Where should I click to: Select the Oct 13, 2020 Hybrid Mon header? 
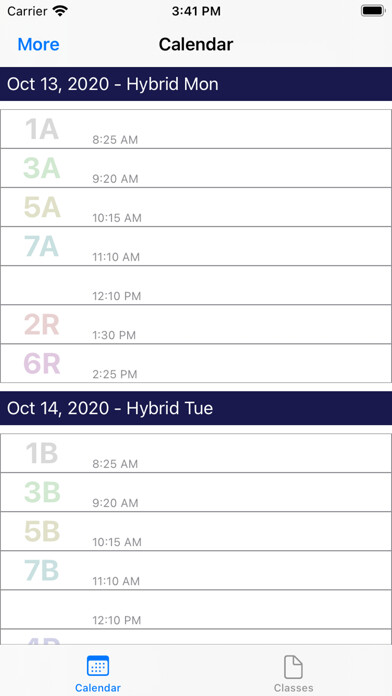pos(196,84)
